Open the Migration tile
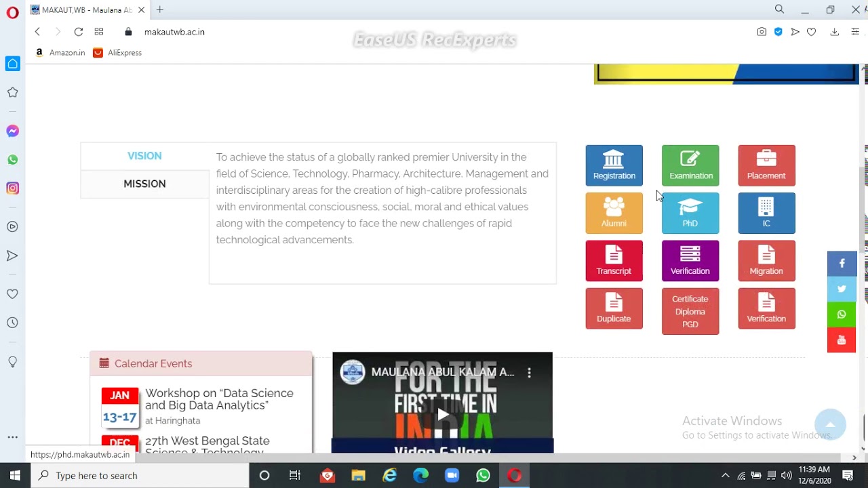868x488 pixels. tap(766, 260)
